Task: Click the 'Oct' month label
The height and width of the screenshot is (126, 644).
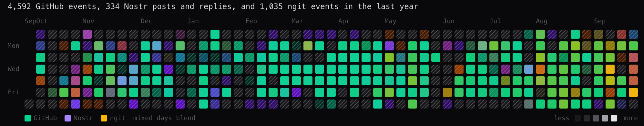Action: coord(42,21)
